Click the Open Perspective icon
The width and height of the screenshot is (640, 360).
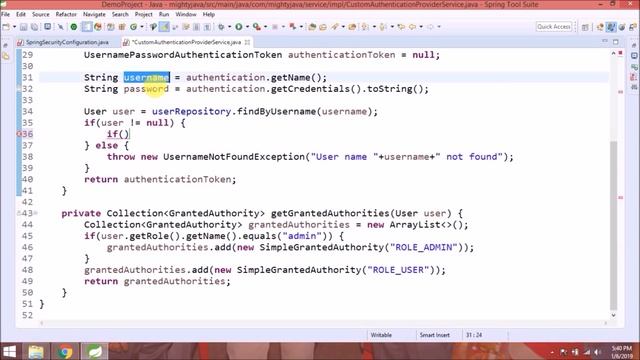click(585, 27)
